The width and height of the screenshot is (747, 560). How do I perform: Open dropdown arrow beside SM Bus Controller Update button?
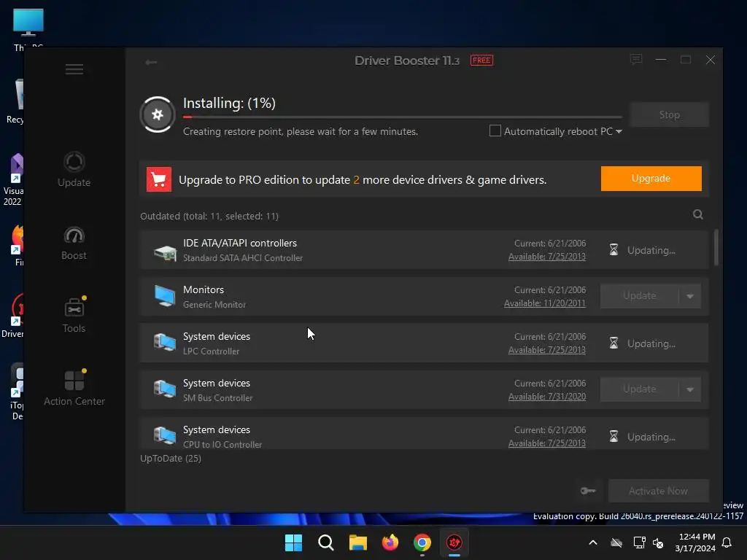(x=690, y=389)
